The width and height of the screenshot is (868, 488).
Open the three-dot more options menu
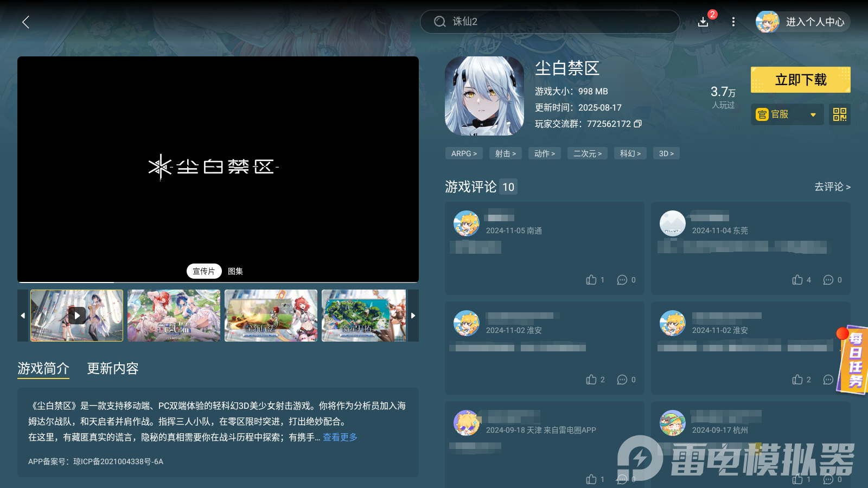click(733, 22)
